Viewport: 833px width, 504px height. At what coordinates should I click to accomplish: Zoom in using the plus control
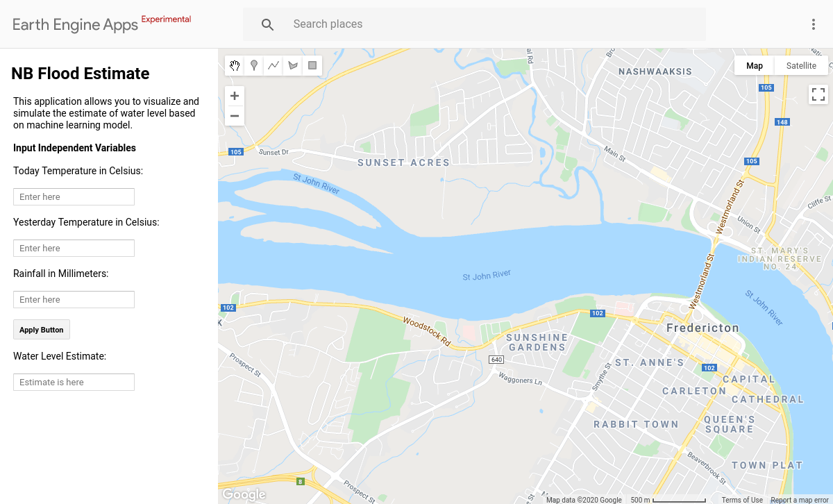234,96
